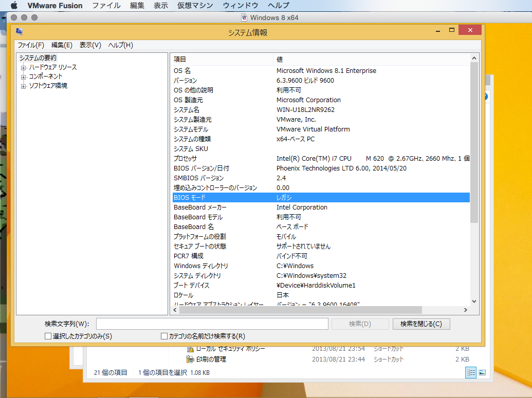Toggle 選択したカテゴリのみ checkbox
532x398 pixels.
click(x=48, y=336)
